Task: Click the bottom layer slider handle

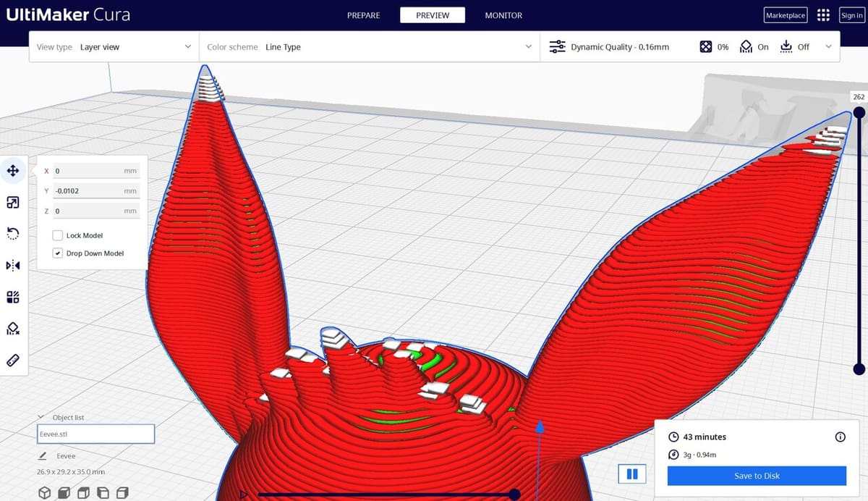Action: tap(859, 369)
